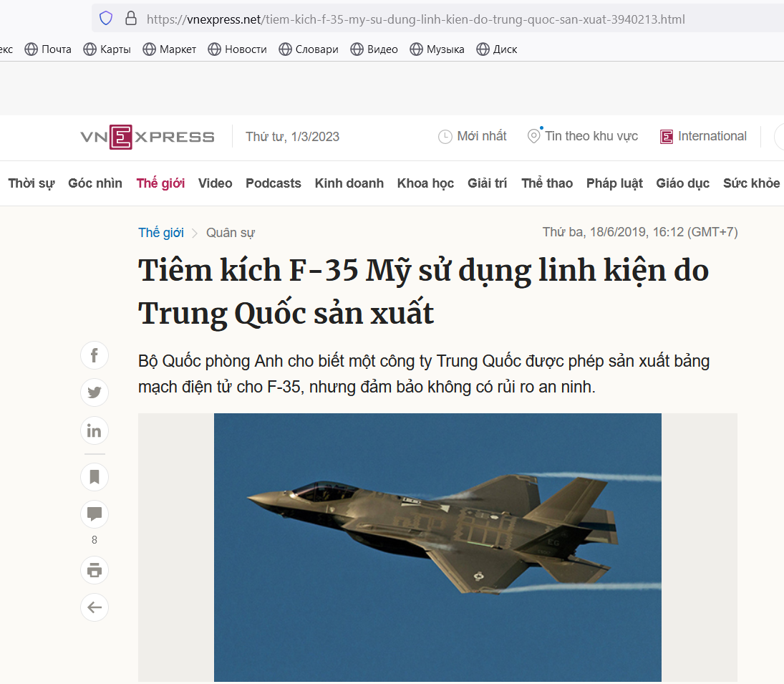This screenshot has width=784, height=684.
Task: Open Mới nhất latest news
Action: pyautogui.click(x=472, y=136)
